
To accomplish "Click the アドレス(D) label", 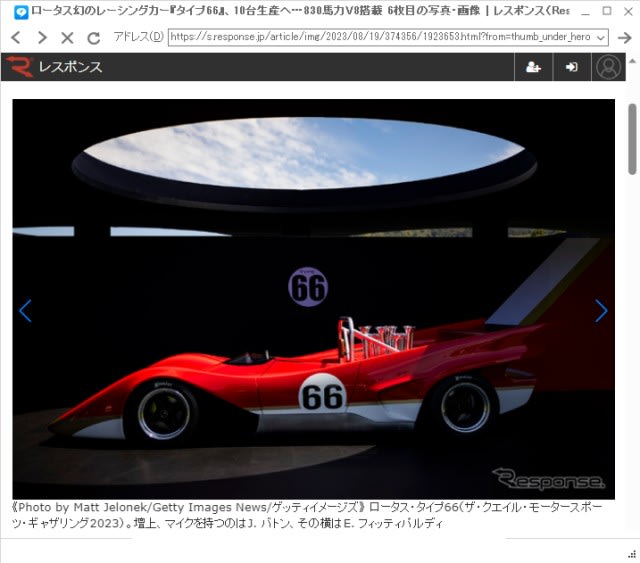I will tap(138, 37).
